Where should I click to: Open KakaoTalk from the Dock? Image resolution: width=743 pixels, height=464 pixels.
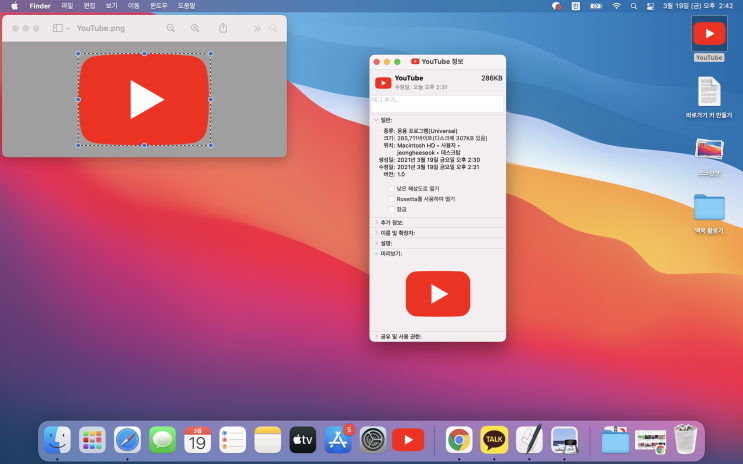494,440
